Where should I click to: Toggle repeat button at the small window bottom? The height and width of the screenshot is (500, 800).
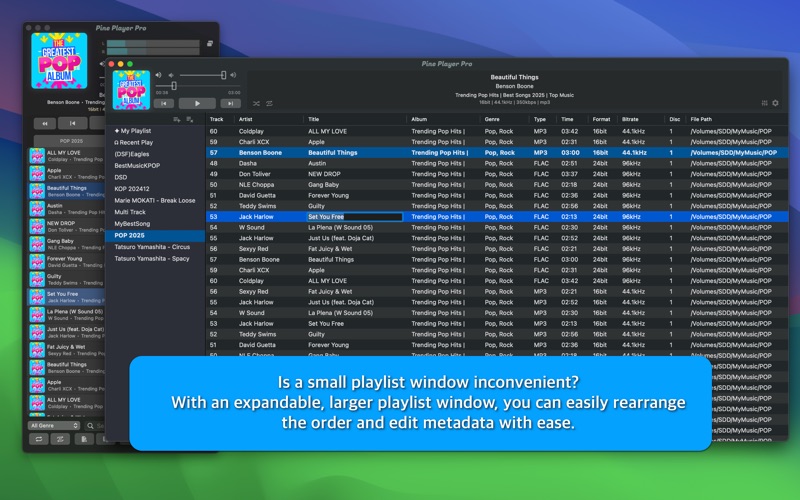point(39,439)
